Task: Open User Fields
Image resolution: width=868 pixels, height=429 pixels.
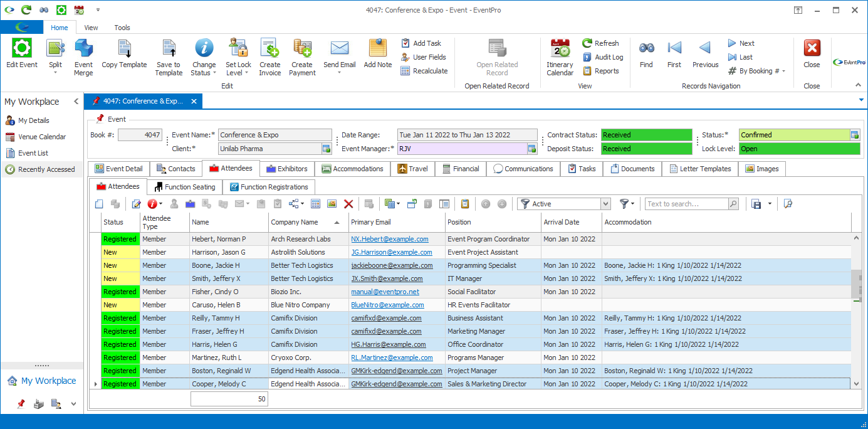Action: (423, 57)
